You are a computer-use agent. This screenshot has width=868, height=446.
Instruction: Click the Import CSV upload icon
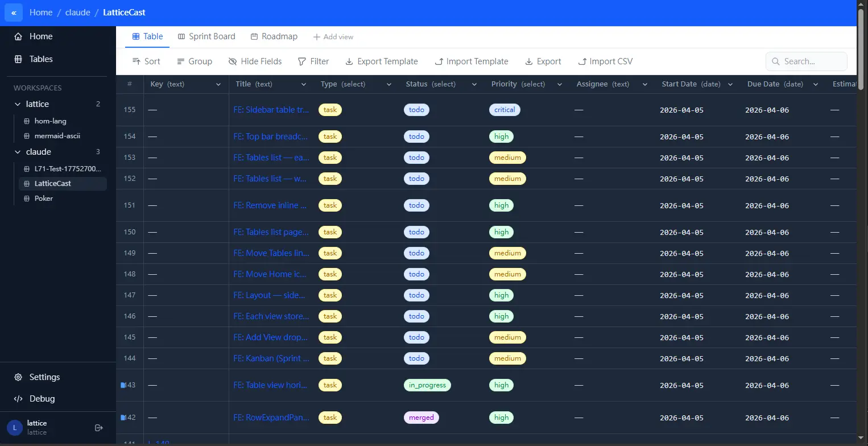point(582,61)
